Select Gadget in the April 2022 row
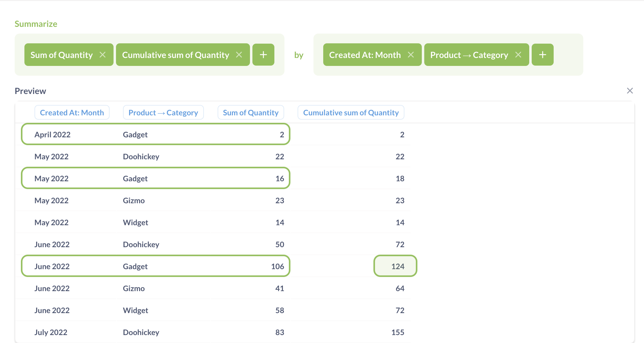Viewport: 644px width, 343px height. tap(135, 135)
